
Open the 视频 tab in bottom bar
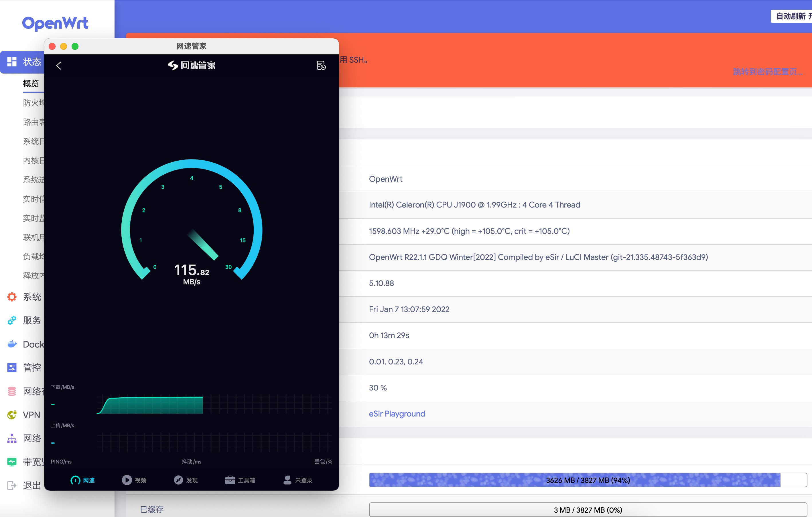[134, 480]
